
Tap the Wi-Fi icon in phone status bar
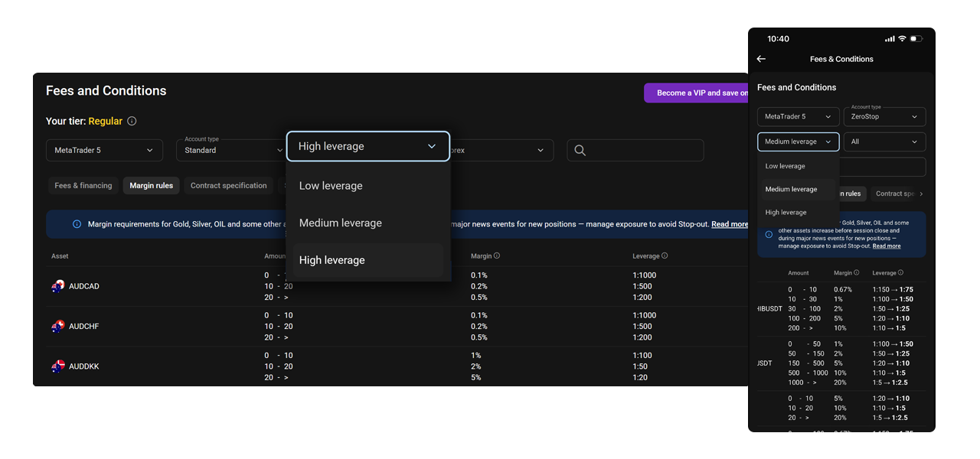902,39
